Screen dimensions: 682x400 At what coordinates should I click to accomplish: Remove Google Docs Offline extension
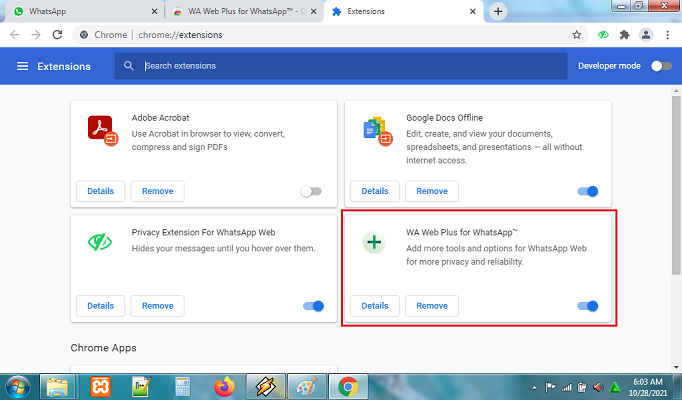(432, 191)
